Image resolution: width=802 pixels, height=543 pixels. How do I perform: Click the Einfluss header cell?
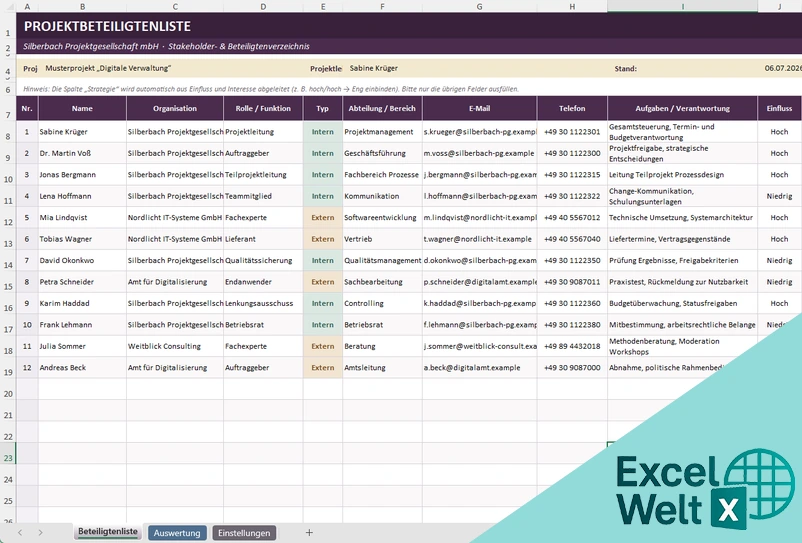[x=779, y=108]
